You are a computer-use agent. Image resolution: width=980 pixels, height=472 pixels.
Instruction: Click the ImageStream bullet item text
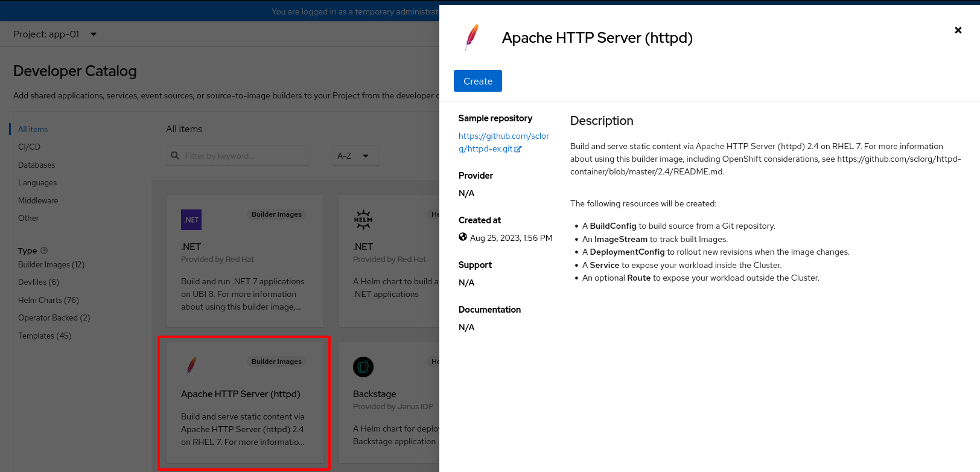click(655, 239)
